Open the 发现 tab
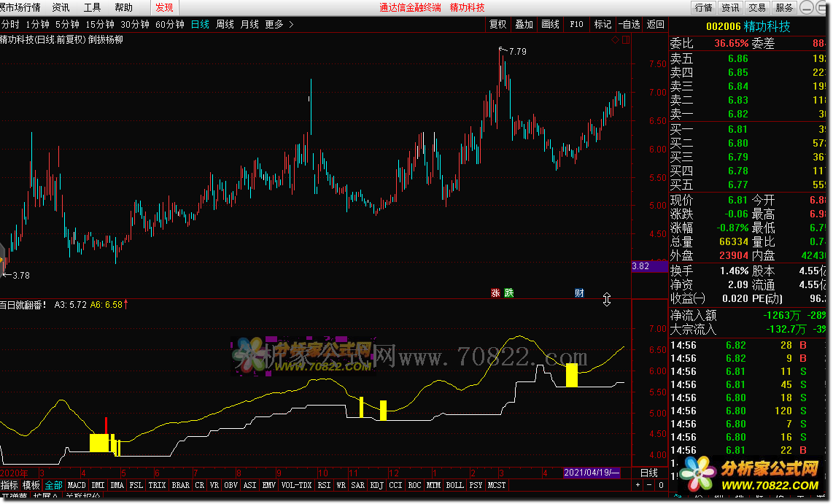 (164, 7)
